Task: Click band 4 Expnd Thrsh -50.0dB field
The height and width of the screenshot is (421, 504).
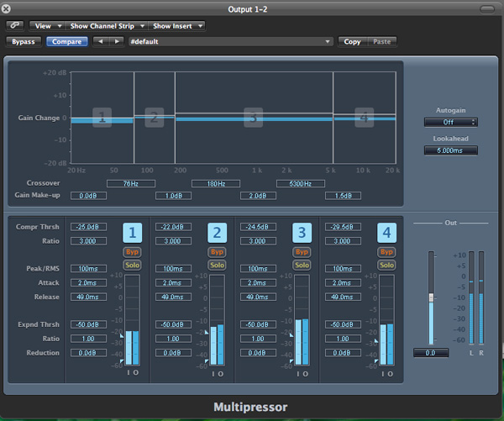Action: [x=343, y=324]
